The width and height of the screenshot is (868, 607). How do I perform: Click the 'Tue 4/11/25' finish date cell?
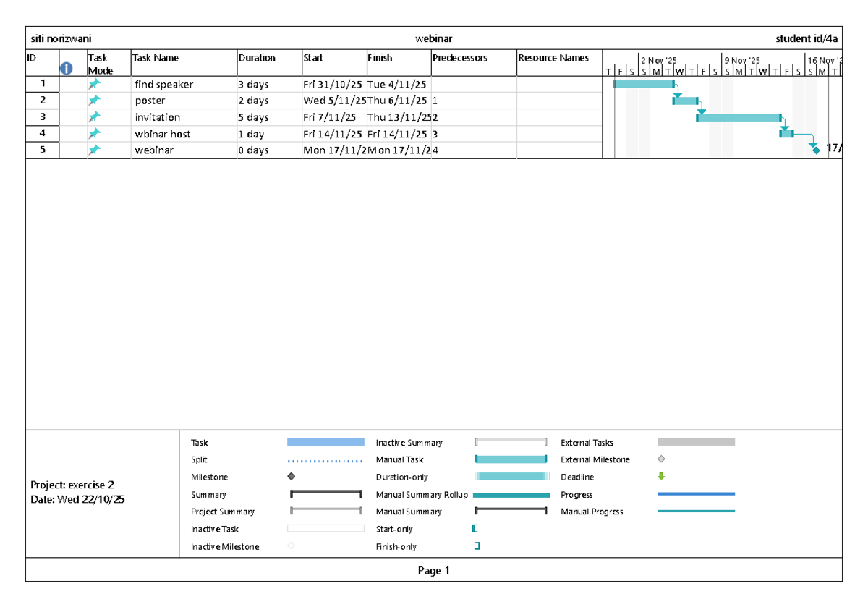click(399, 85)
